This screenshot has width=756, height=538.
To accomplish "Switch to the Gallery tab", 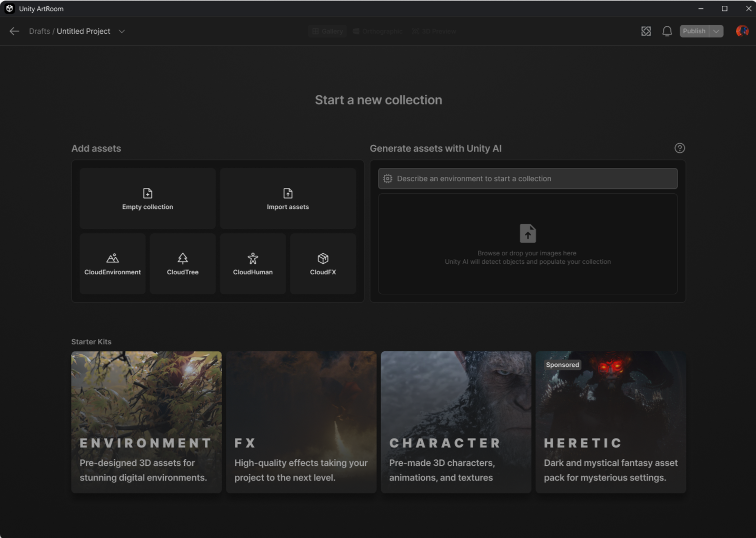I will [327, 32].
